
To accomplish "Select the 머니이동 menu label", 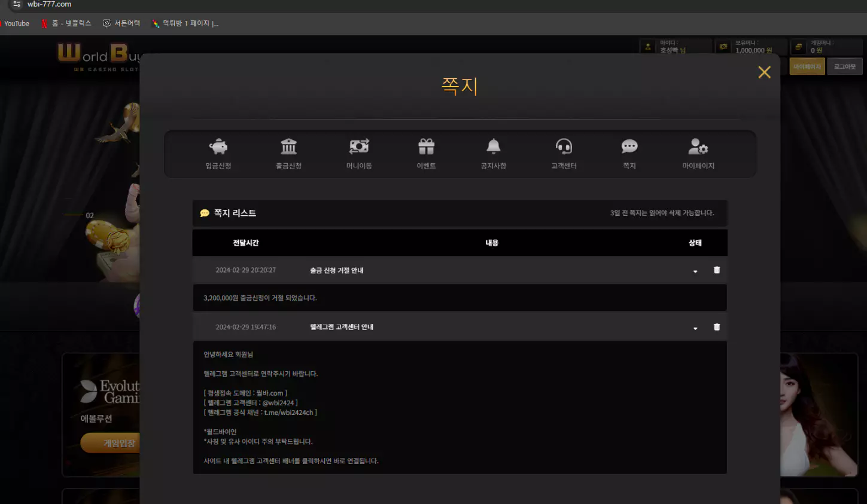I will click(359, 166).
